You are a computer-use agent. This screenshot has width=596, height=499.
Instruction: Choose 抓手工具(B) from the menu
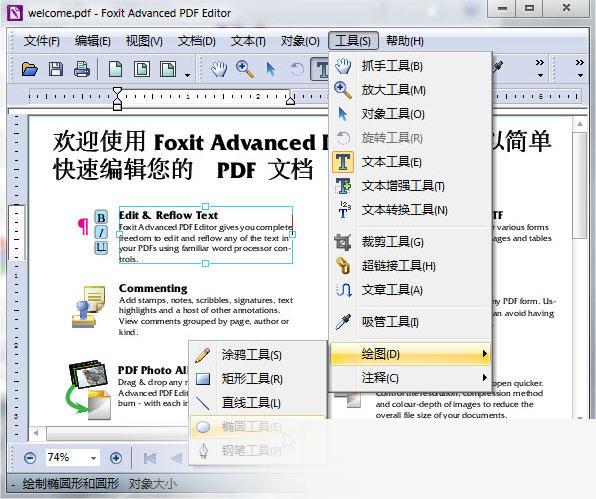pos(411,66)
